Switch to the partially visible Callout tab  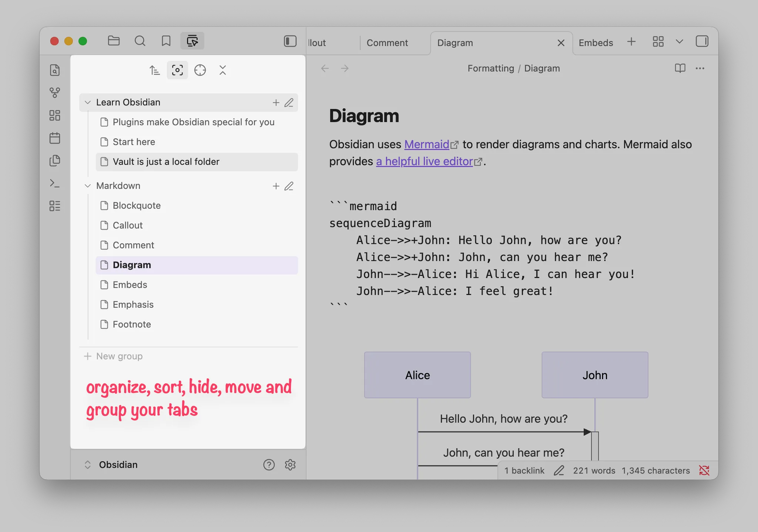click(x=317, y=43)
